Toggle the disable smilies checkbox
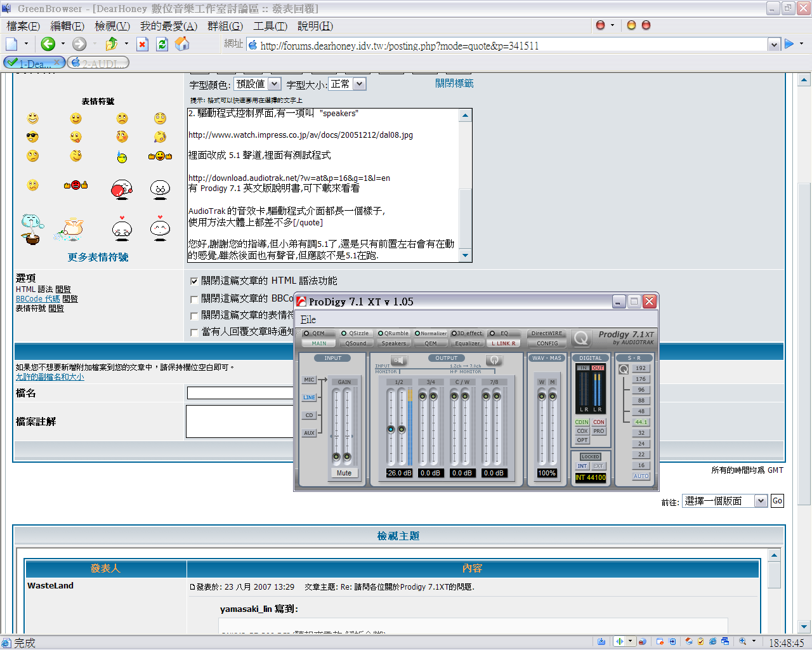 click(x=194, y=315)
